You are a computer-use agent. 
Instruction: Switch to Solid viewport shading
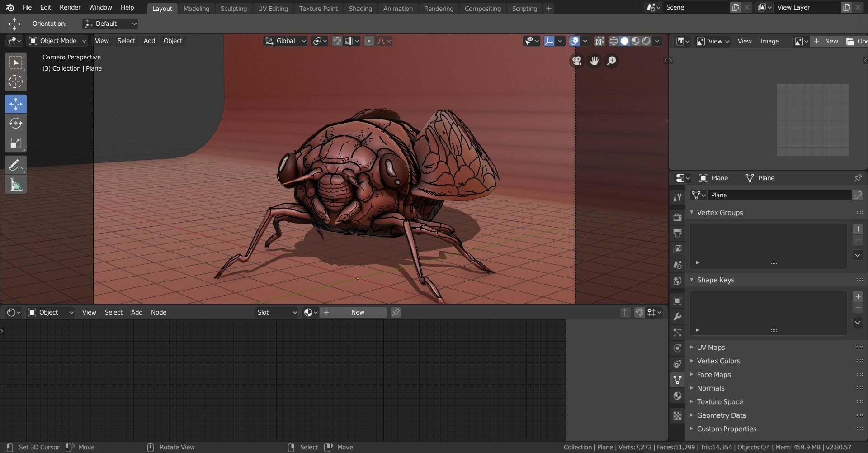point(624,41)
